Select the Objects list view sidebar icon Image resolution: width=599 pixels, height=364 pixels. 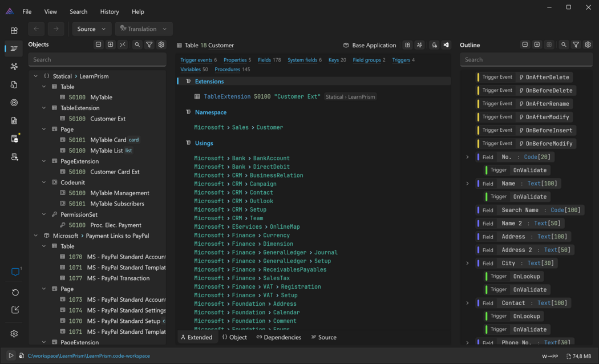point(14,48)
